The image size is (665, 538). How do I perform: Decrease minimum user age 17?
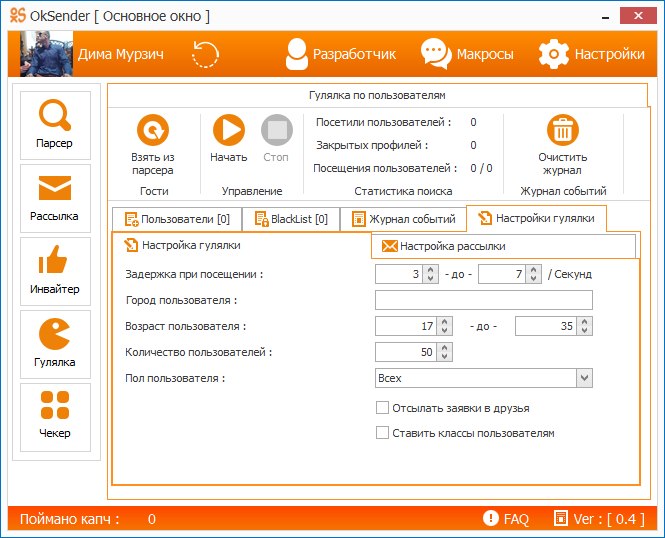[444, 330]
